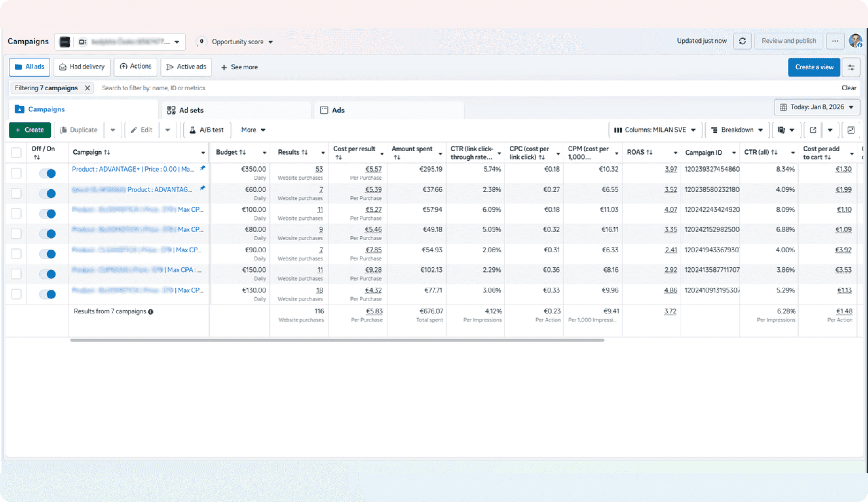Toggle off the €130.00 budget campaign
Viewport: 868px width, 502px height.
coord(47,294)
